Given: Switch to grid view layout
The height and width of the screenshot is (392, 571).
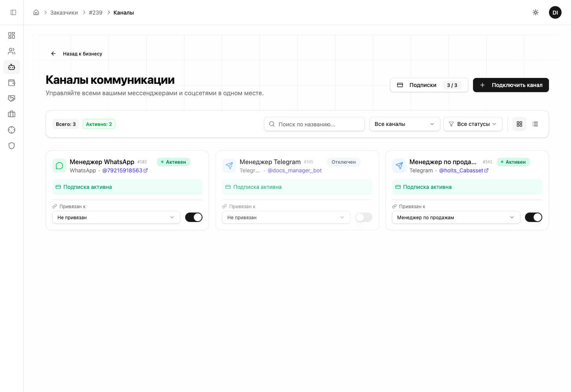Looking at the screenshot, I should click(x=519, y=124).
